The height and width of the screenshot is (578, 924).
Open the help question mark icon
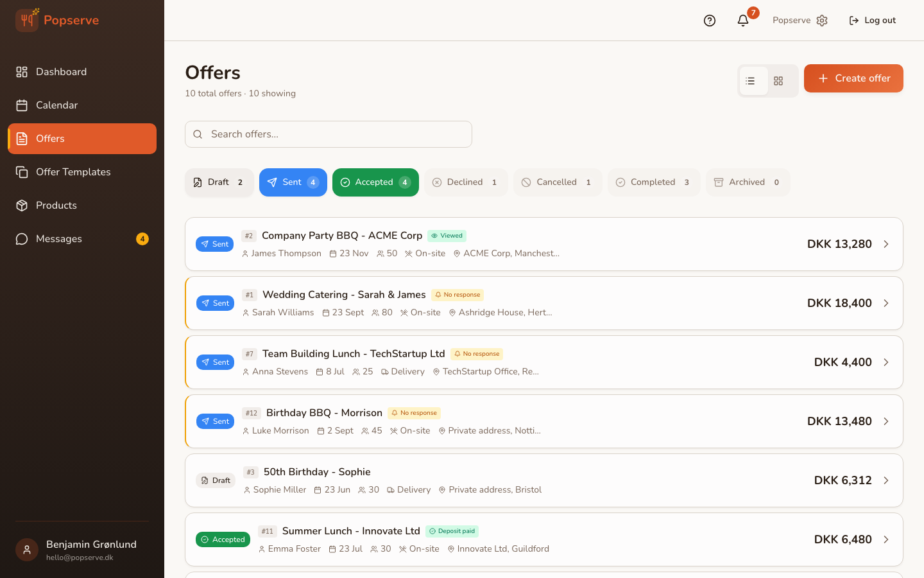(x=709, y=20)
